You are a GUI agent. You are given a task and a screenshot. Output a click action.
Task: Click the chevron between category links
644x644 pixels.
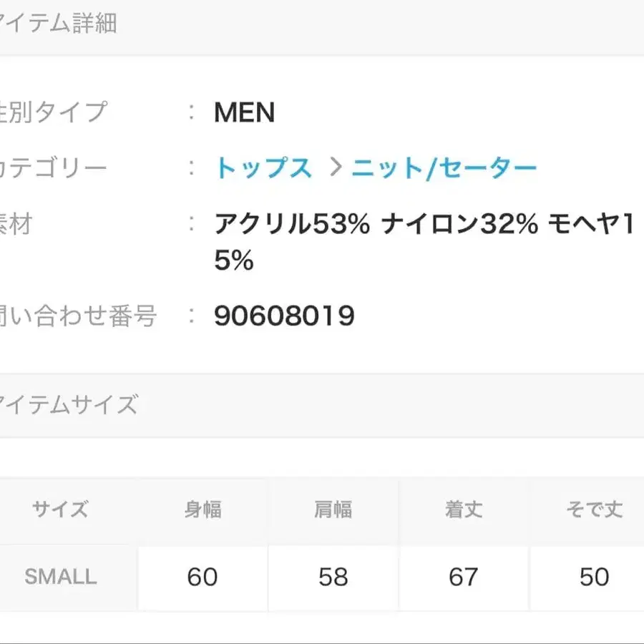tap(333, 168)
